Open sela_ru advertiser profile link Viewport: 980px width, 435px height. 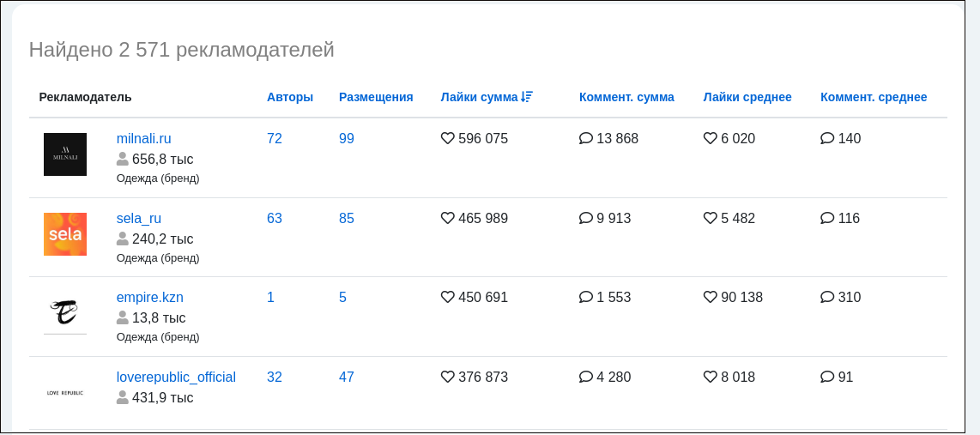point(139,218)
